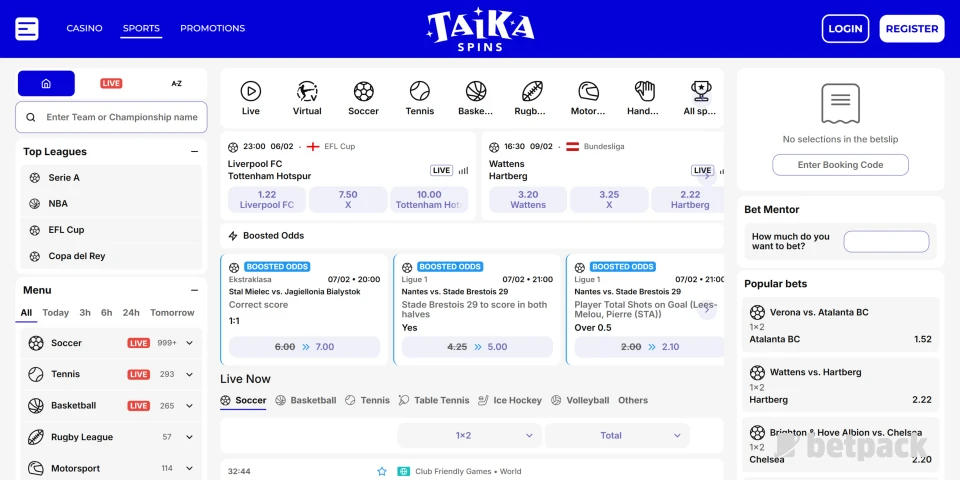Open Copa del Rey in Top Leagues
Viewport: 960px width, 480px height.
tap(111, 256)
